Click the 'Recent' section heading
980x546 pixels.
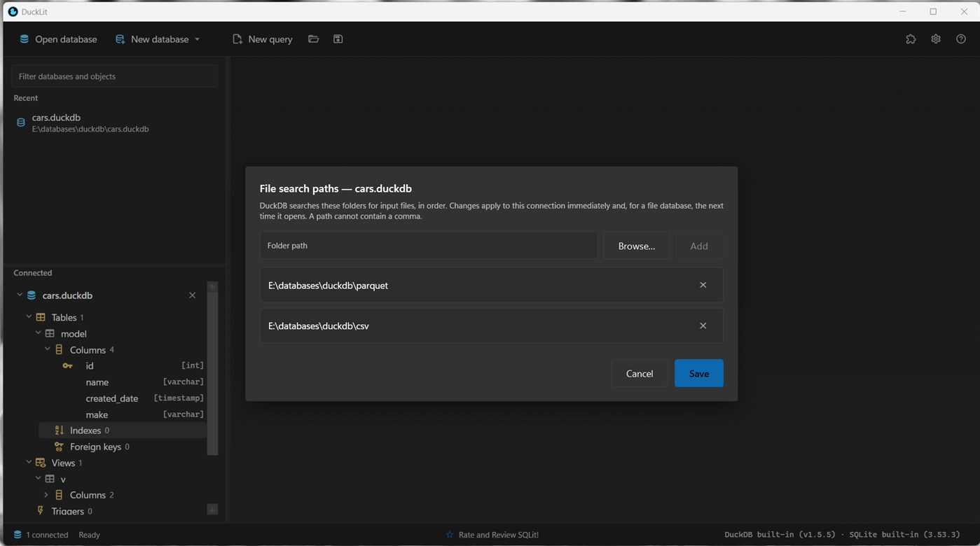click(26, 98)
